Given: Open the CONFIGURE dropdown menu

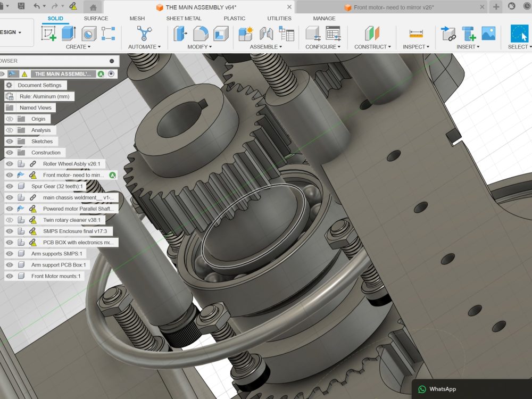Looking at the screenshot, I should [x=323, y=47].
